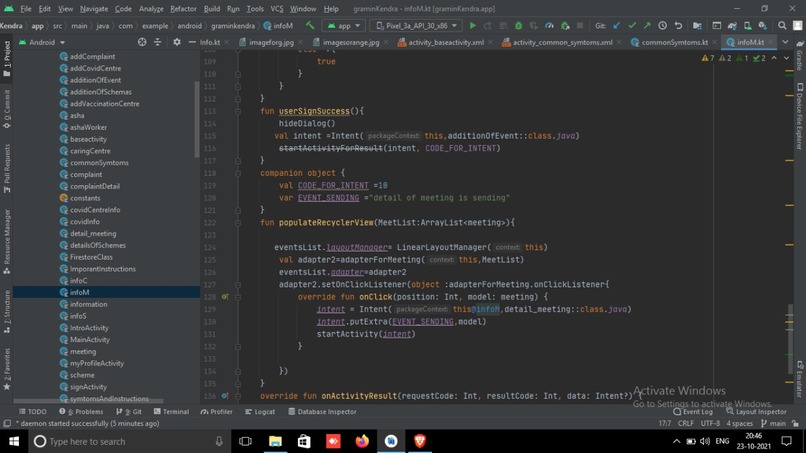Push commits with green Git arrow
This screenshot has width=806, height=453.
pyautogui.click(x=647, y=25)
